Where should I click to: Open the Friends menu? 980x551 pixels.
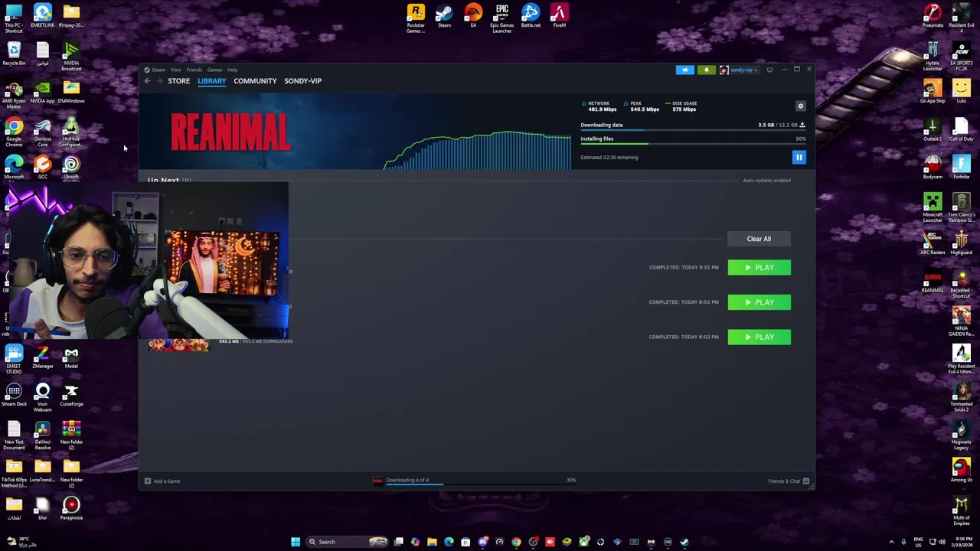point(194,70)
